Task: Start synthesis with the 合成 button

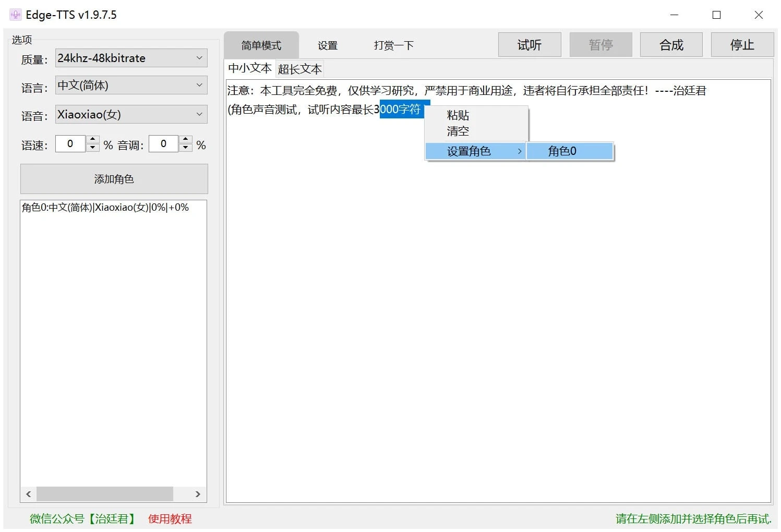Action: (x=671, y=45)
